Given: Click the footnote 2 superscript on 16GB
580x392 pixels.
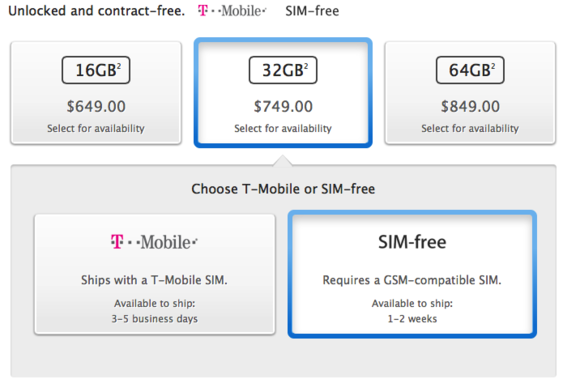Looking at the screenshot, I should 119,65.
